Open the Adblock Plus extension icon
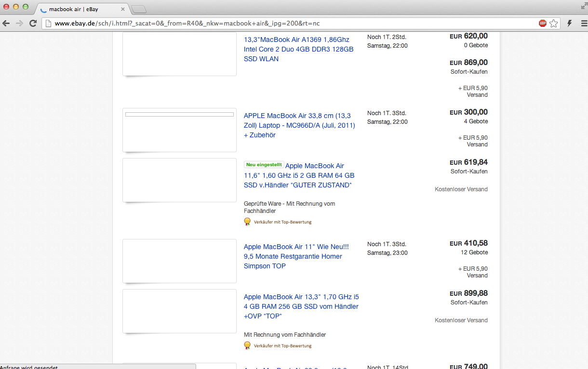588x369 pixels. (543, 23)
